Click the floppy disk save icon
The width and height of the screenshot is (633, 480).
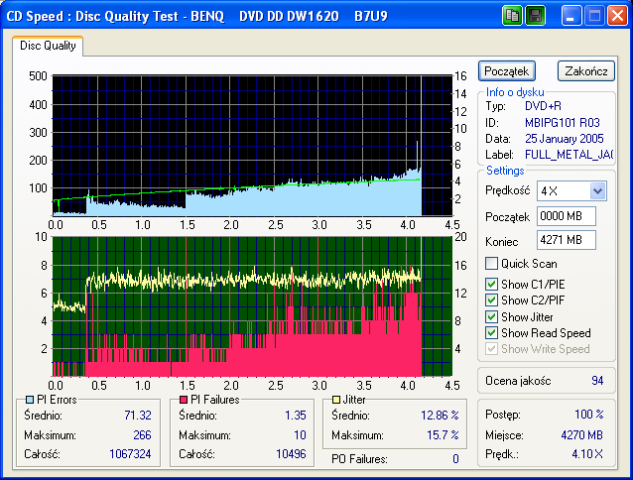[x=535, y=16]
